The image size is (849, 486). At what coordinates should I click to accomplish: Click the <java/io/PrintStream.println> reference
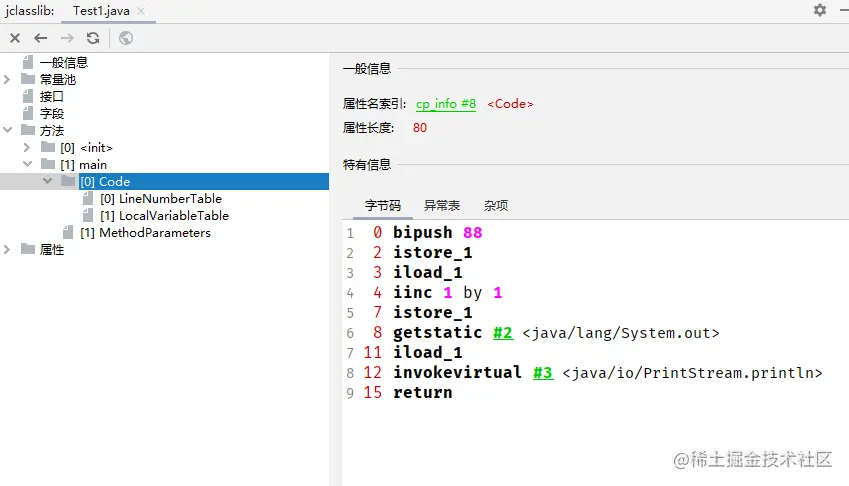point(693,373)
